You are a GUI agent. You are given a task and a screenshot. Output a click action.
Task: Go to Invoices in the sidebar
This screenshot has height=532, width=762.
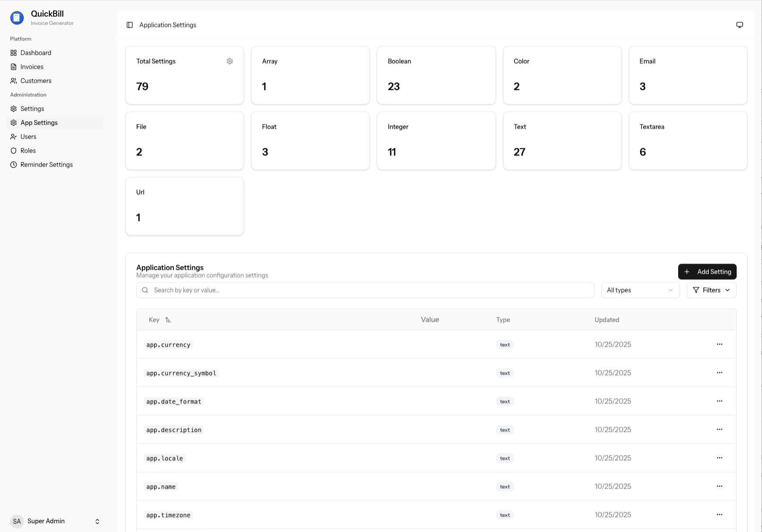tap(32, 67)
